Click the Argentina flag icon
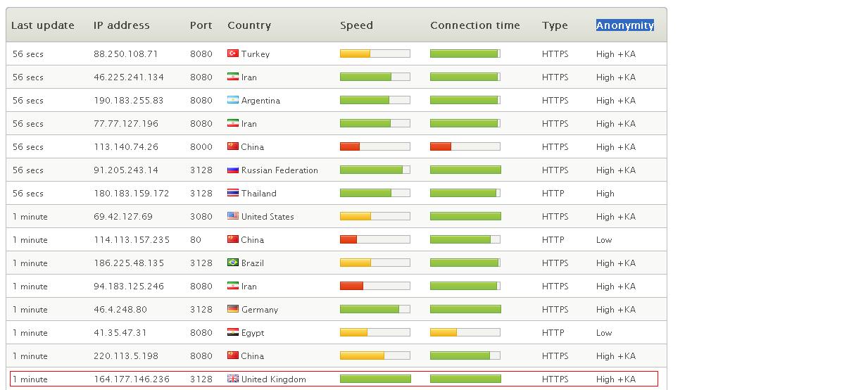The height and width of the screenshot is (390, 868). [x=233, y=100]
